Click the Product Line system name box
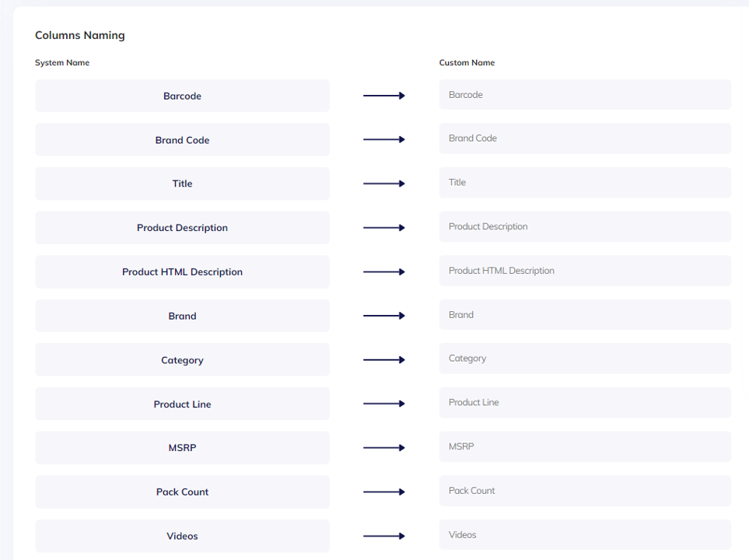Viewport: 749px width, 560px height. coord(182,404)
